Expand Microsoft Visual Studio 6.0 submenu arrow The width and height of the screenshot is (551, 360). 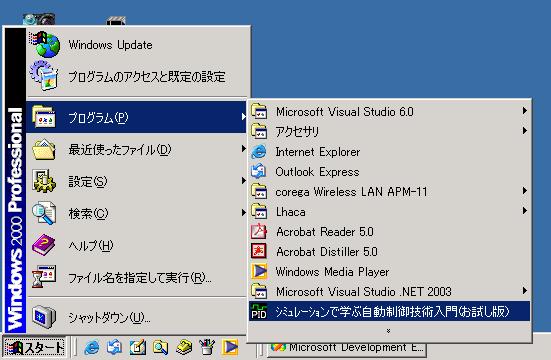[x=525, y=111]
